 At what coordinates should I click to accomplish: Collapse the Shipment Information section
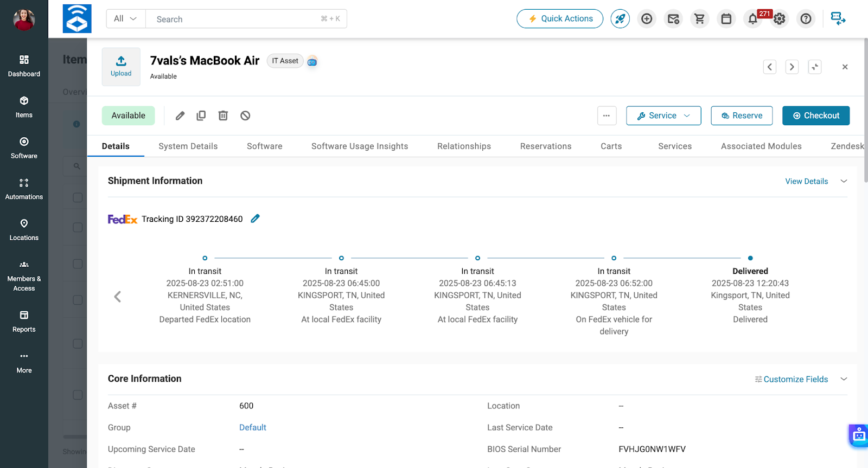(844, 181)
